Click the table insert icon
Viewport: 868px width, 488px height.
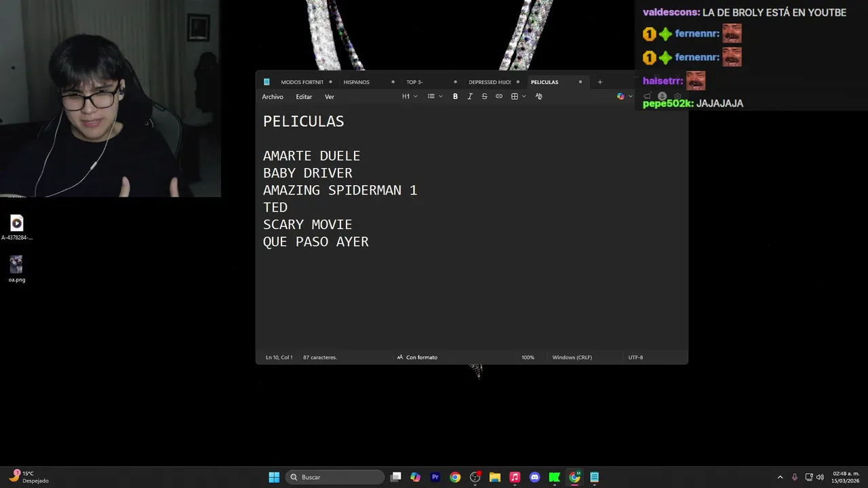coord(515,96)
